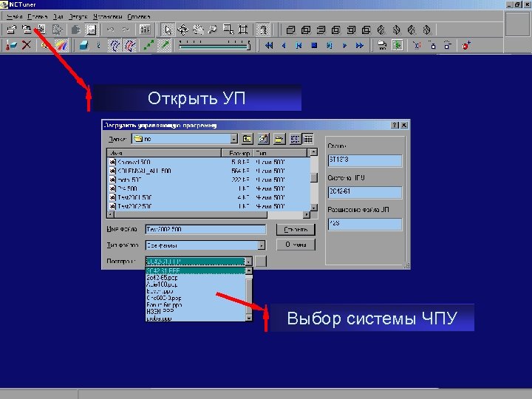Click the simulation speed slider in toolbar

click(214, 45)
